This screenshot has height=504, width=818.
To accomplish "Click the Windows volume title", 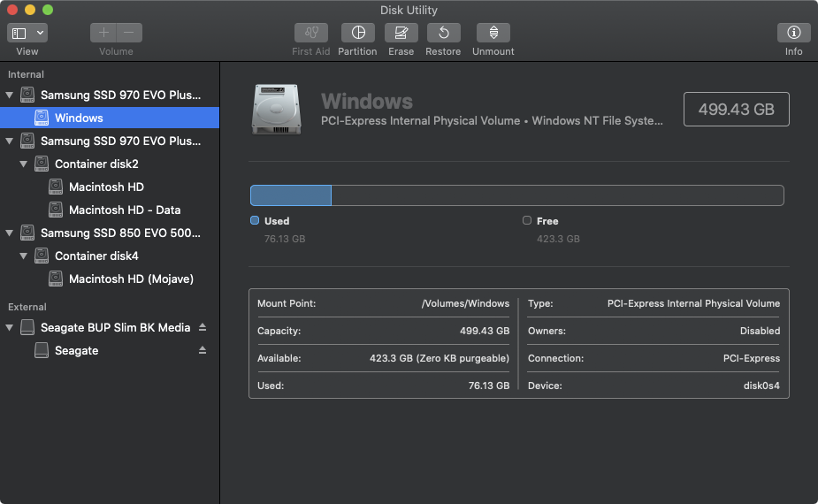I will click(x=367, y=101).
